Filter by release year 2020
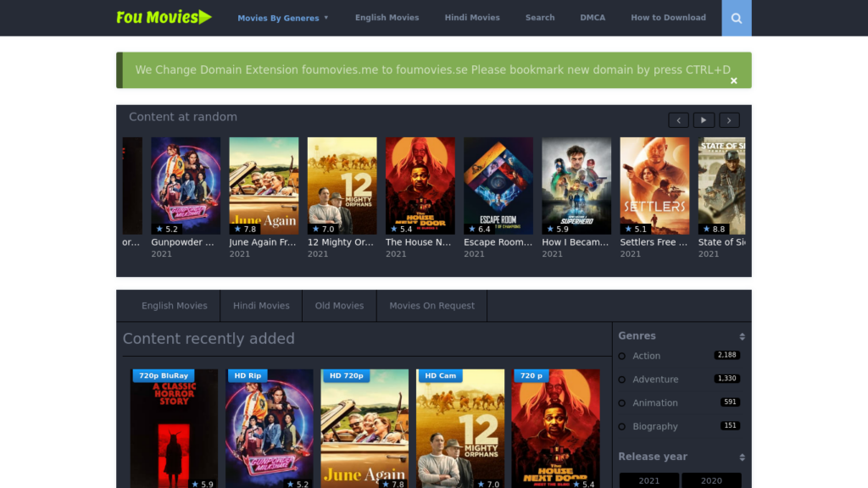Viewport: 868px width, 488px height. point(711,480)
